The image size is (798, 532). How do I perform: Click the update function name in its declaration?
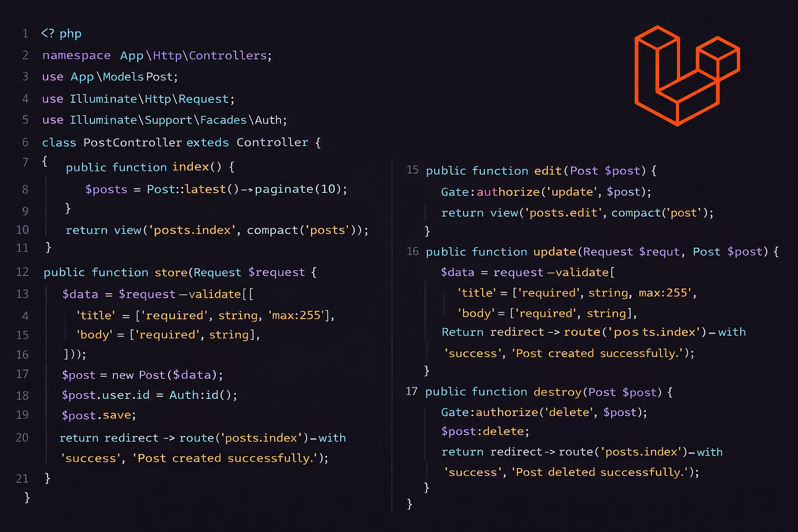tap(554, 252)
